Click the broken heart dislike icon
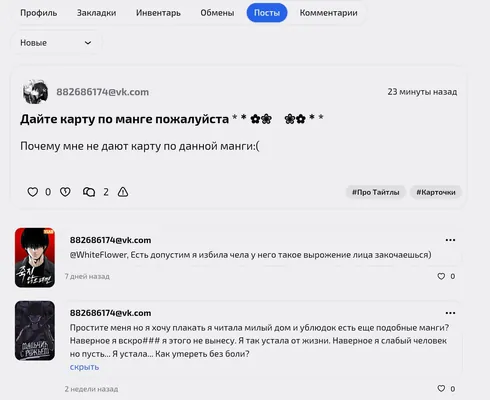Image resolution: width=490 pixels, height=400 pixels. tap(65, 192)
